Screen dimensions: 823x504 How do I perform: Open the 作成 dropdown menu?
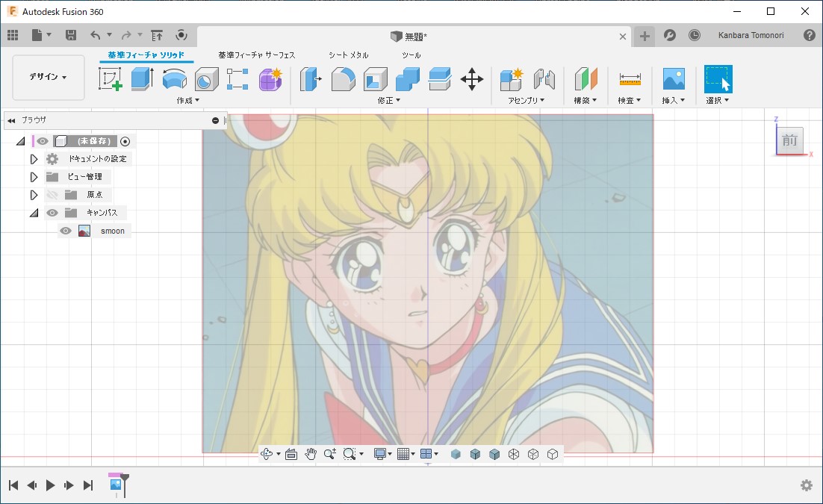click(188, 100)
